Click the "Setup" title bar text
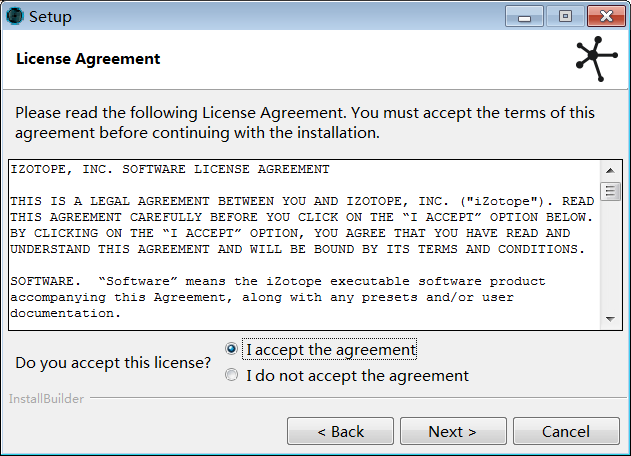The width and height of the screenshot is (631, 456). (x=50, y=17)
